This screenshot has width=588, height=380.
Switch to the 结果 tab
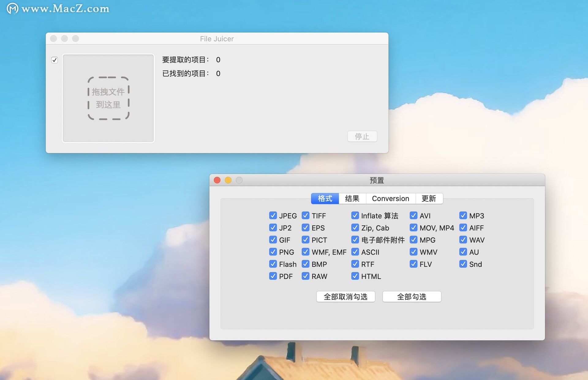point(352,198)
